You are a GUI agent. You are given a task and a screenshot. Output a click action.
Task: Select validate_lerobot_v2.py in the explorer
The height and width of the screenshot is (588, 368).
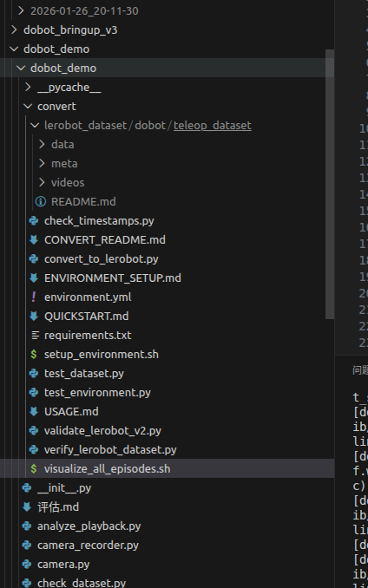(x=102, y=430)
